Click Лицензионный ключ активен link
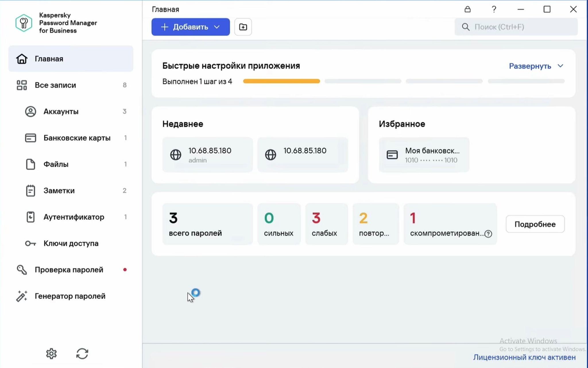The height and width of the screenshot is (368, 588). coord(524,357)
